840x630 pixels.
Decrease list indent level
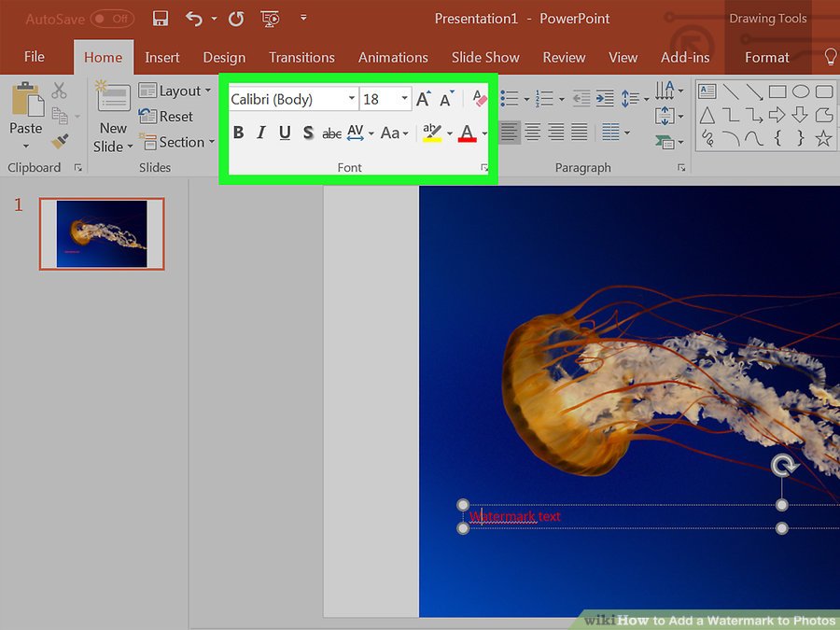point(581,99)
